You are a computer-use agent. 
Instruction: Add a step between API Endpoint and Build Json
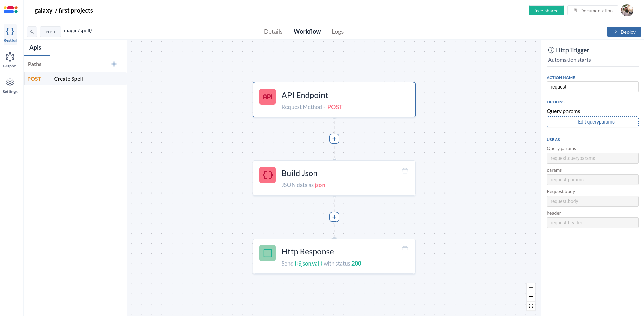pyautogui.click(x=334, y=138)
